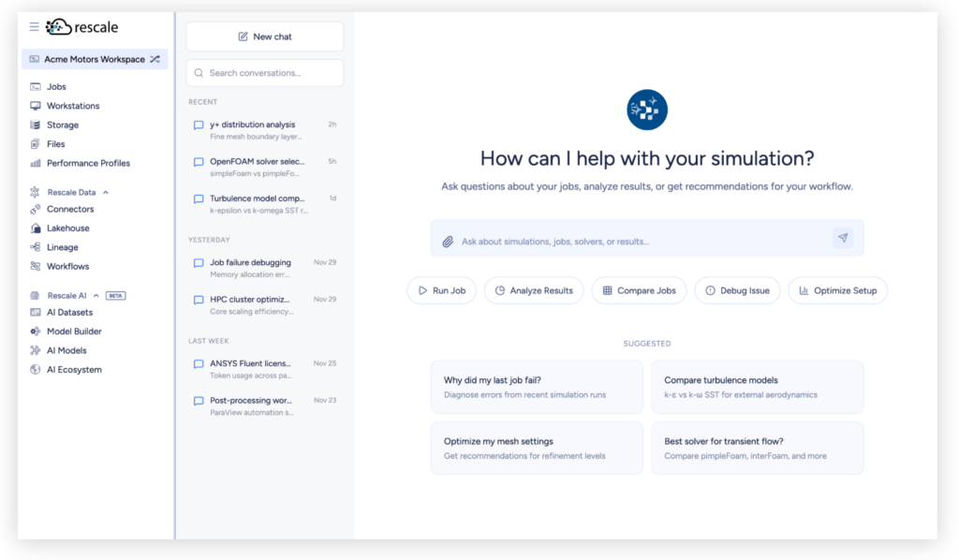This screenshot has height=560, width=959.
Task: Go to Performance Profiles
Action: coord(88,163)
